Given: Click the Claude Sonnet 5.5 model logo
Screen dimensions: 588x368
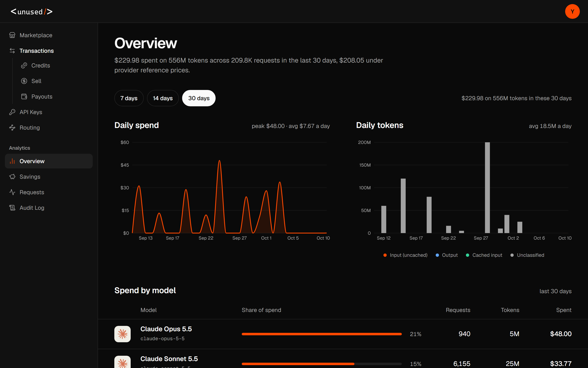Looking at the screenshot, I should (x=122, y=362).
